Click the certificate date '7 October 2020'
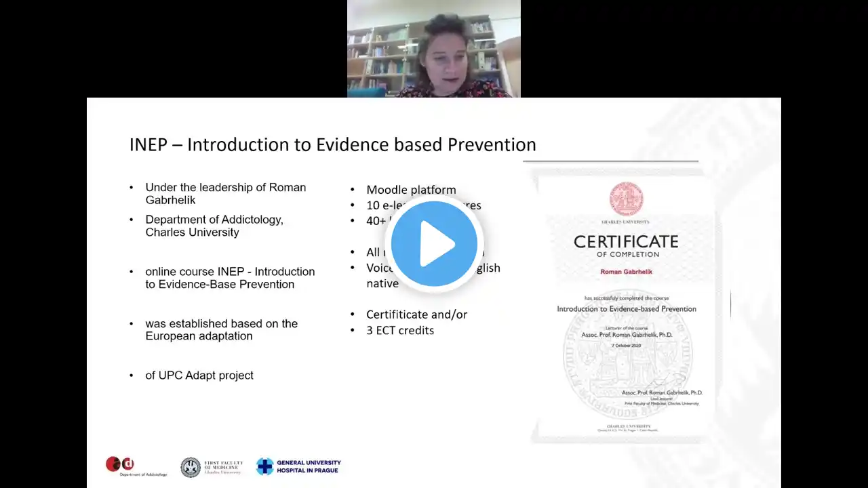 626,346
